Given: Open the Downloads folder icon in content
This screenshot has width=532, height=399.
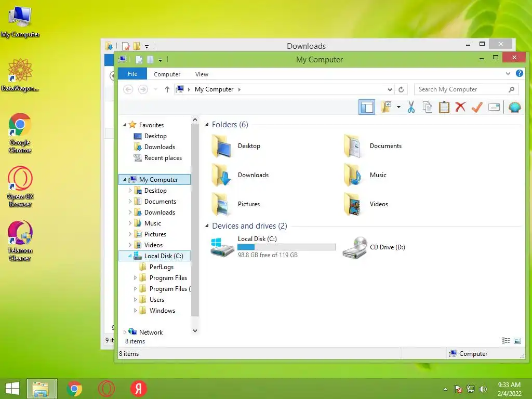Looking at the screenshot, I should (221, 175).
